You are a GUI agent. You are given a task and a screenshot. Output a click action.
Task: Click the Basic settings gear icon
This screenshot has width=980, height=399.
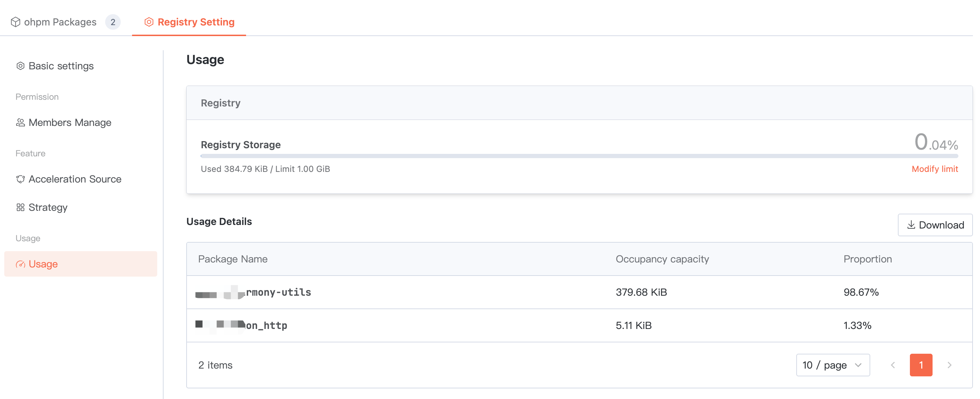click(21, 66)
